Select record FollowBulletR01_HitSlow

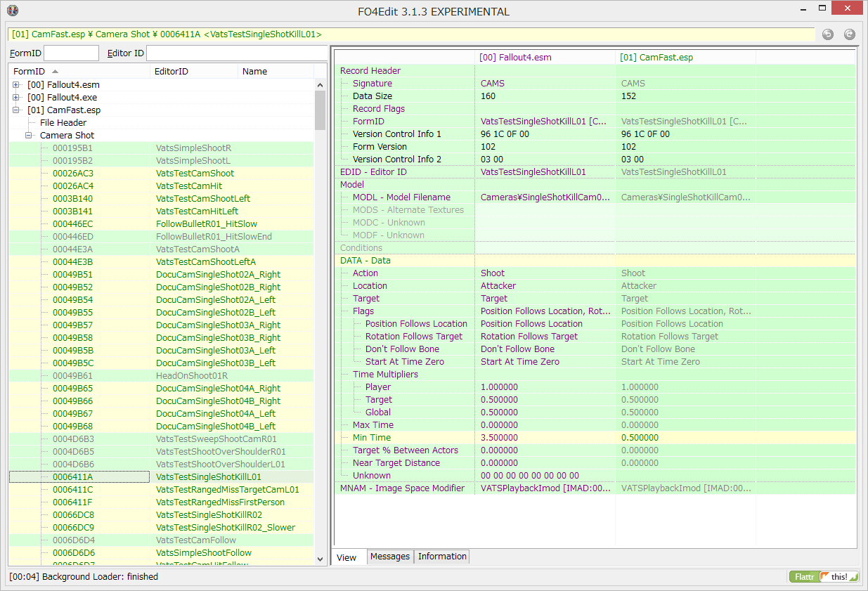162,224
